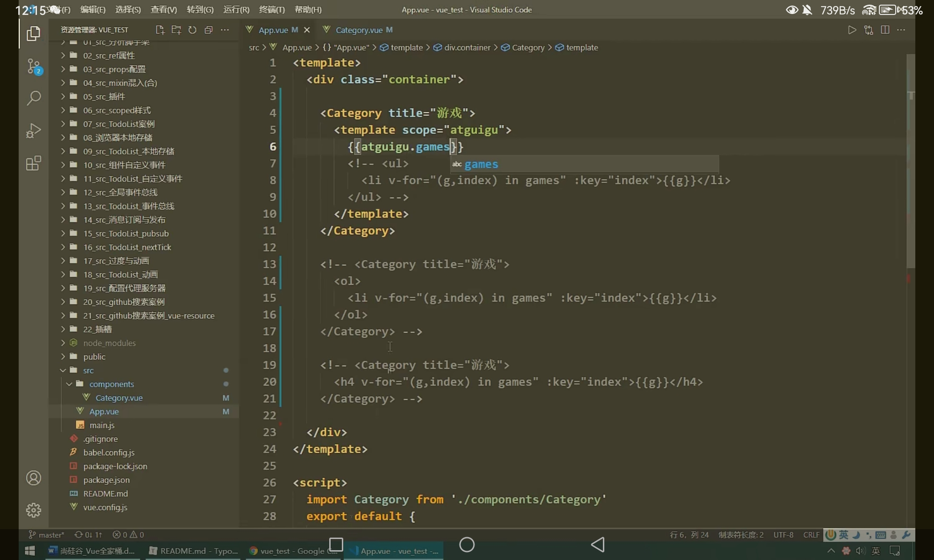Switch to the Category.vue tab
This screenshot has width=934, height=560.
click(359, 30)
